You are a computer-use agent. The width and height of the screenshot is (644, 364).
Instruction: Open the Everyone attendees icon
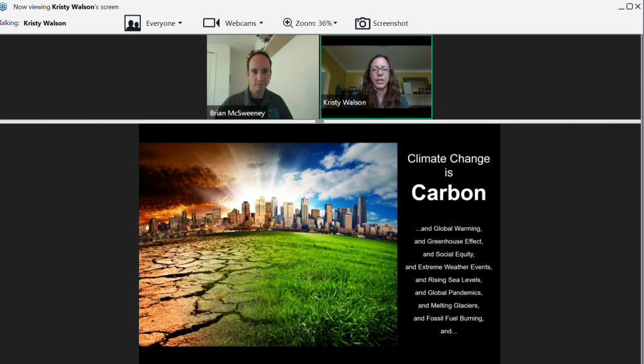coord(132,23)
